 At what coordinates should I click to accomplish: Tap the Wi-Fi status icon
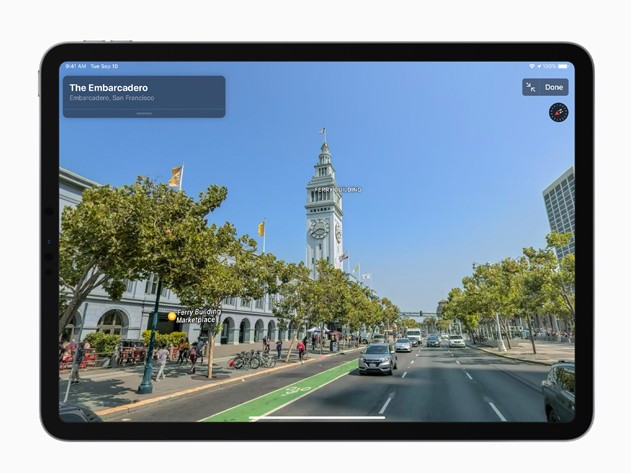tap(532, 66)
